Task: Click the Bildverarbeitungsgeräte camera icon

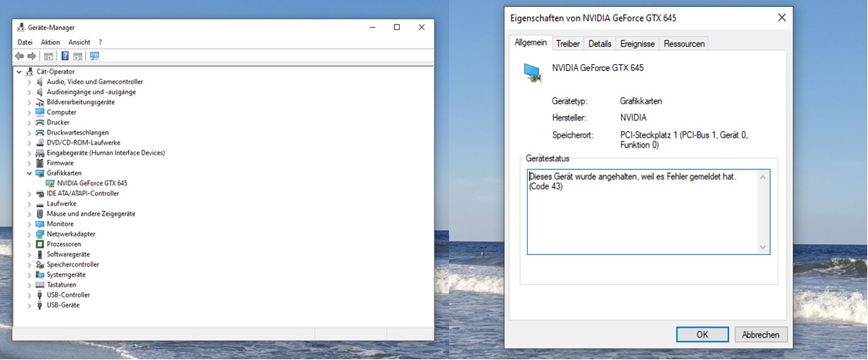Action: click(x=40, y=102)
